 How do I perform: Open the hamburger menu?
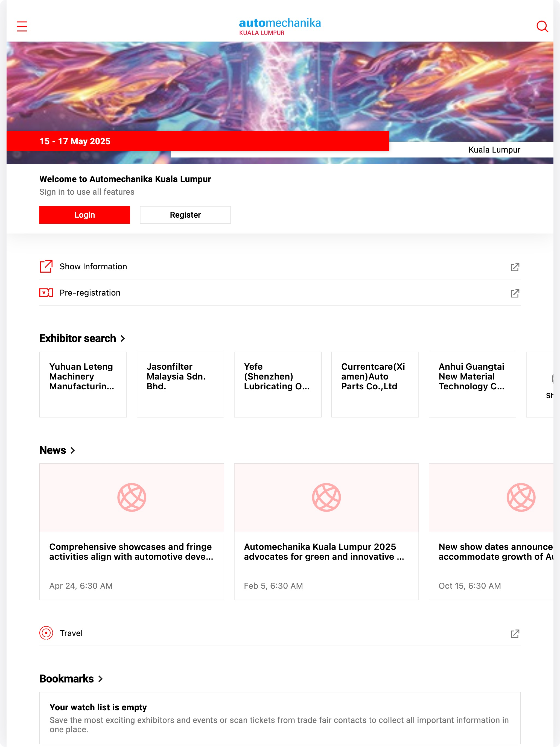22,26
